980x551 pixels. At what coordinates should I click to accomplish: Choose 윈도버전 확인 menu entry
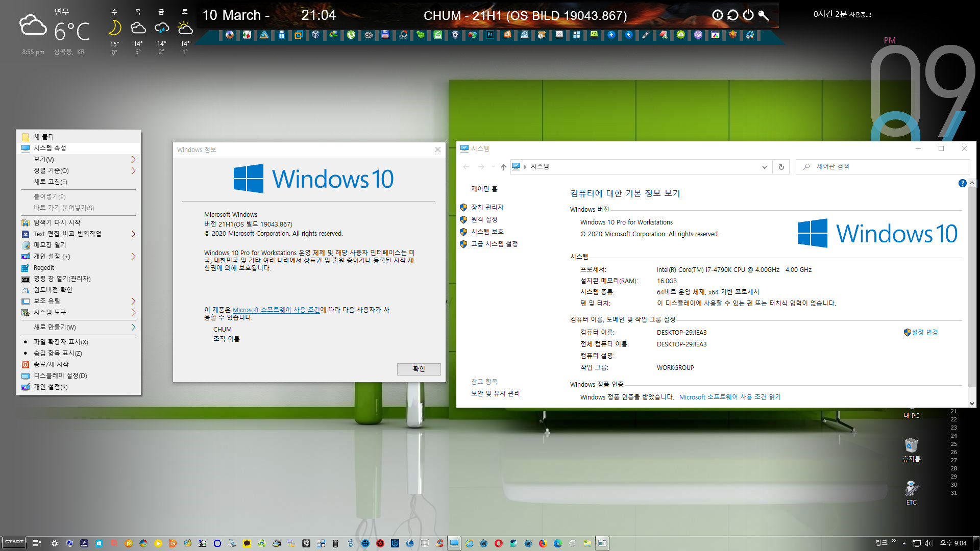(79, 290)
